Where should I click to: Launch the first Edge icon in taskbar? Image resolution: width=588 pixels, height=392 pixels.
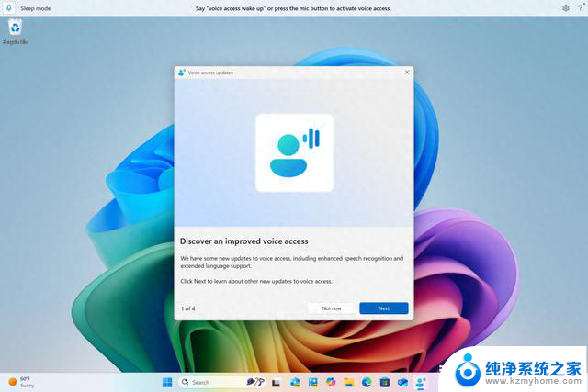(x=294, y=382)
